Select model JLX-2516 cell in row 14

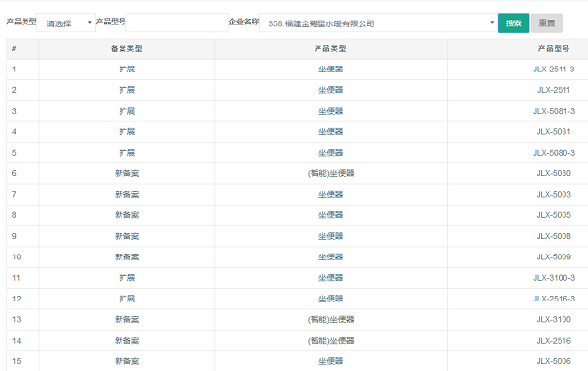(x=554, y=341)
